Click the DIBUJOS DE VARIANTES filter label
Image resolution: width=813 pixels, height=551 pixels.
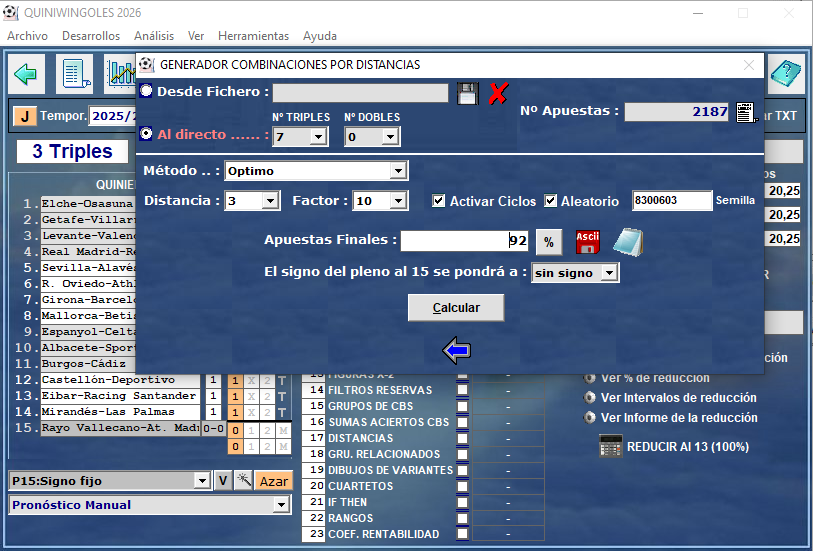pos(390,470)
